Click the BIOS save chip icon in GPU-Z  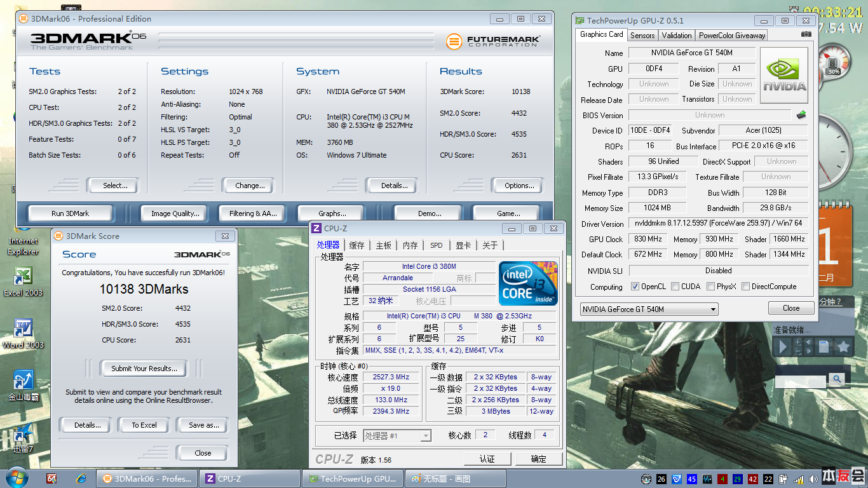(x=801, y=115)
